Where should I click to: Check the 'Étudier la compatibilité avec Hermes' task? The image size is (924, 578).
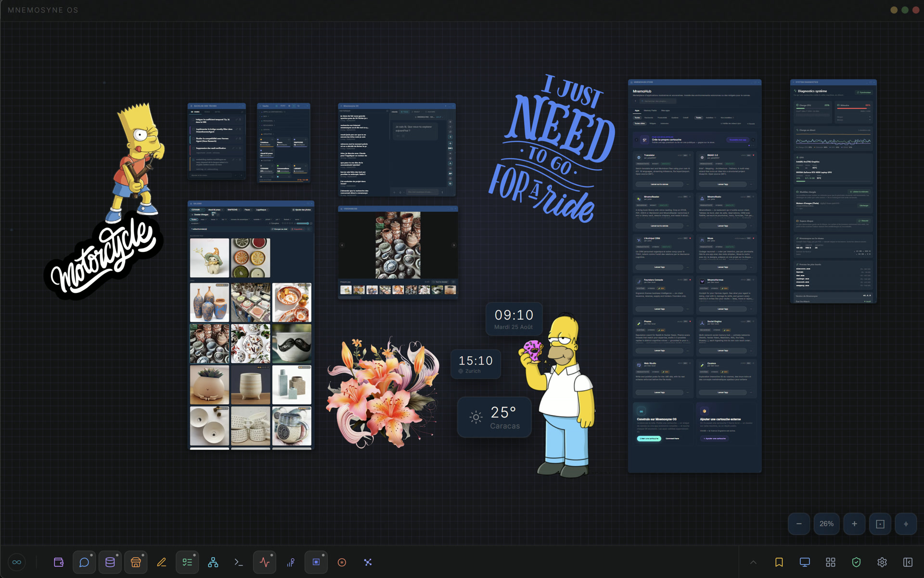193,139
